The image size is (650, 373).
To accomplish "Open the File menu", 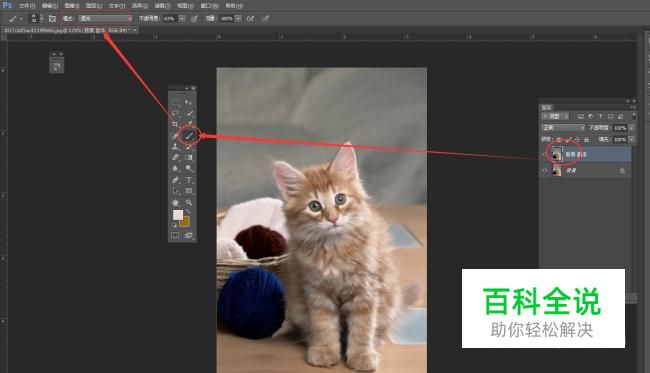I will tap(27, 6).
